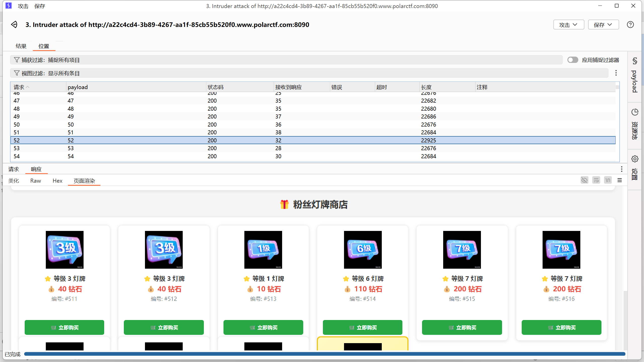Image resolution: width=644 pixels, height=362 pixels.
Task: Toggle the show newline \n button
Action: pyautogui.click(x=608, y=180)
